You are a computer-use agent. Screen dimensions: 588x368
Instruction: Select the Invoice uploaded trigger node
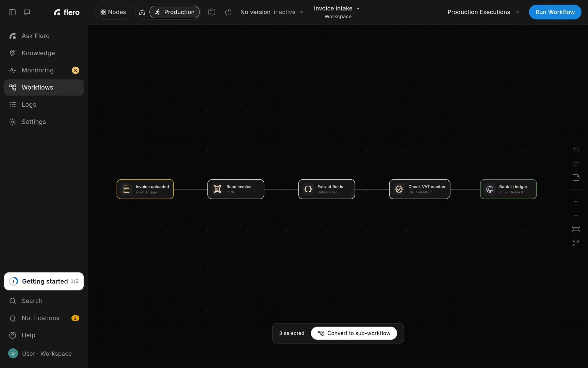[145, 189]
